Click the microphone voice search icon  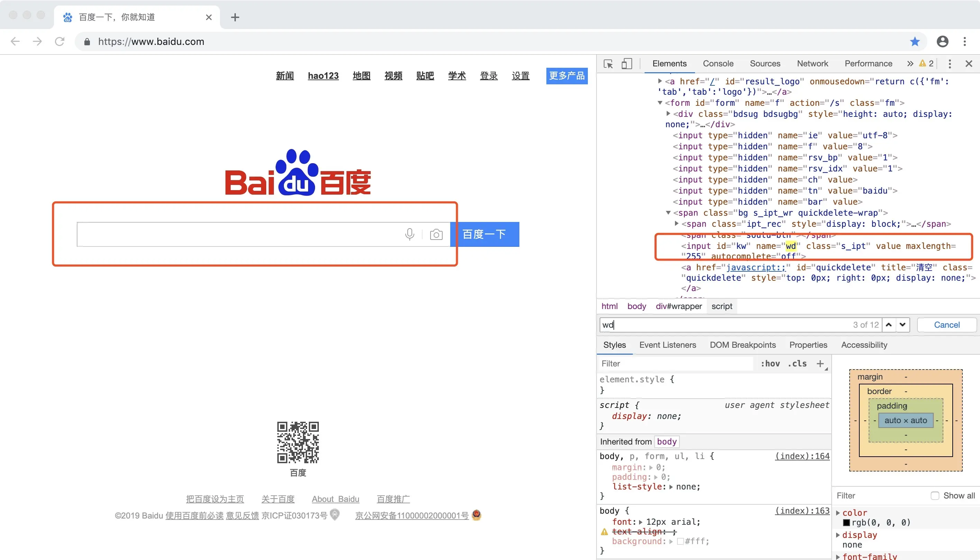pos(410,234)
